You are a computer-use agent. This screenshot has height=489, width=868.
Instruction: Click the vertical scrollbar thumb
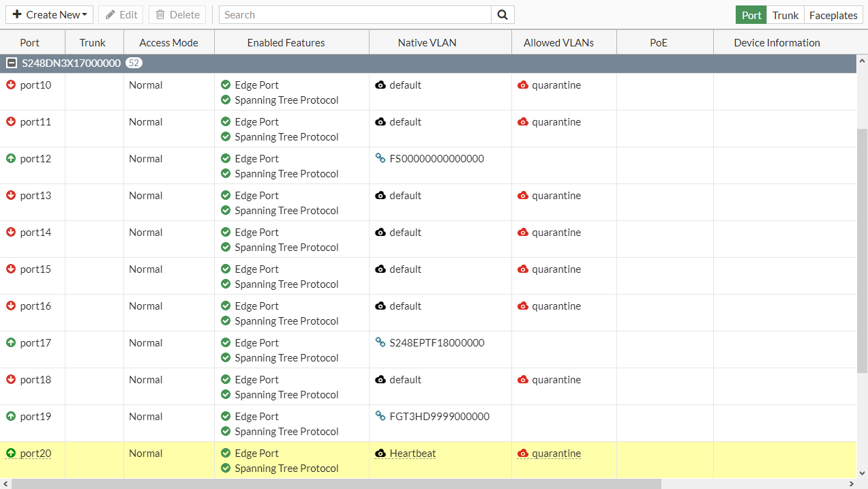click(862, 250)
